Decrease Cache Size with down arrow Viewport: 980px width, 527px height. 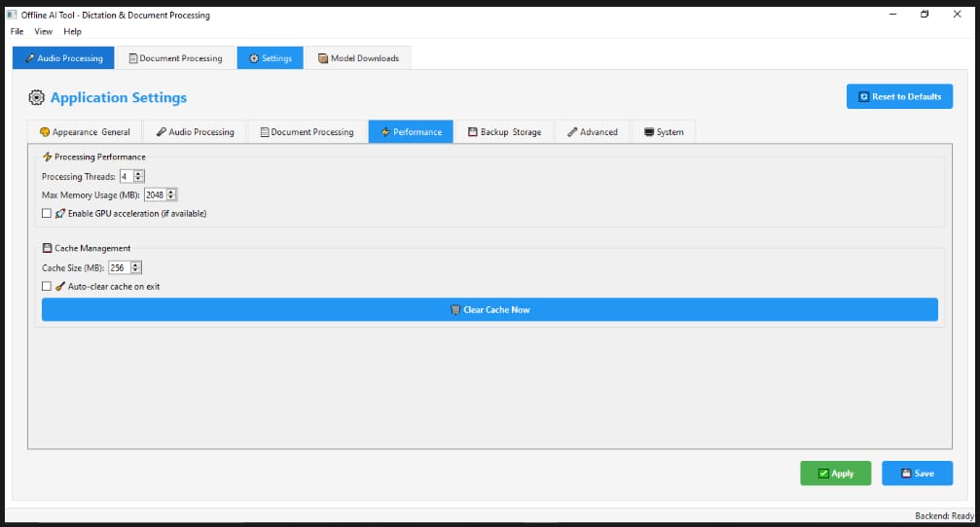coord(135,271)
